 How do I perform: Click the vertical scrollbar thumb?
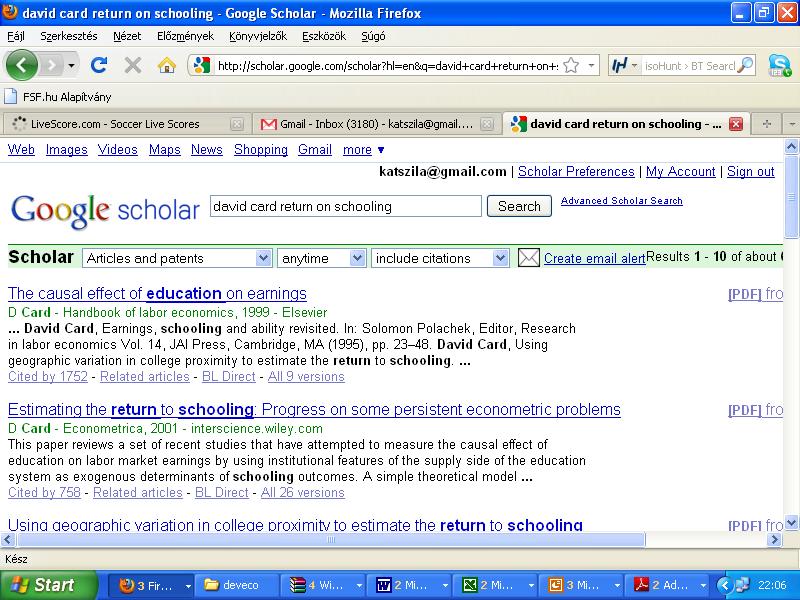(x=791, y=197)
